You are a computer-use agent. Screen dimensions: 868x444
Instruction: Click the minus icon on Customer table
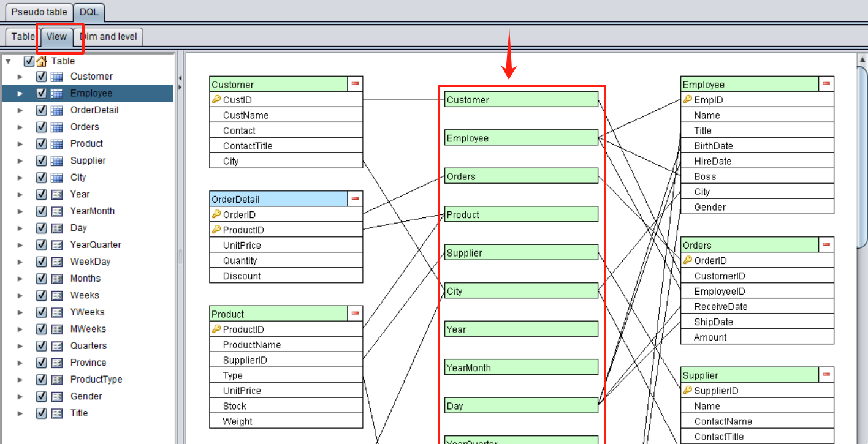pos(355,84)
